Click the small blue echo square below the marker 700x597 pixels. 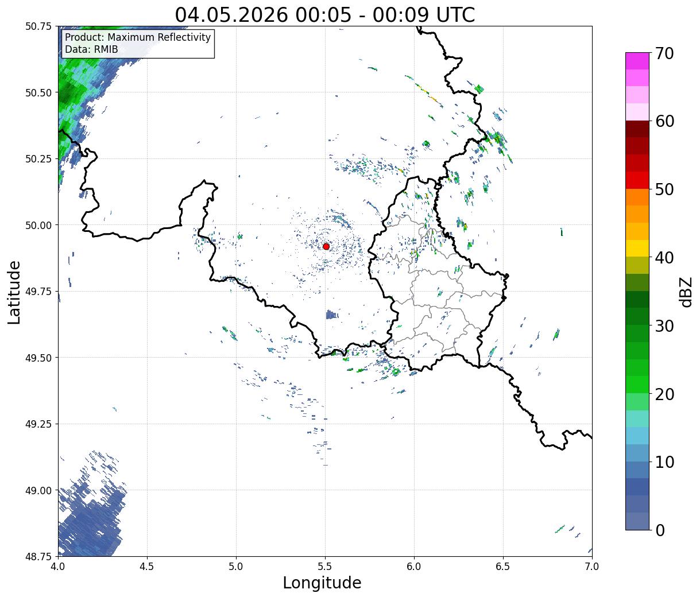(x=331, y=315)
